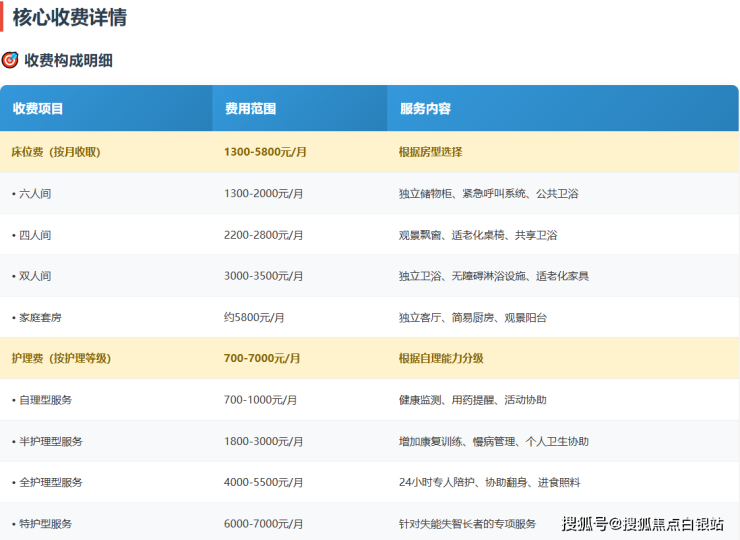Select the 床位费（按月收取）category row
This screenshot has height=540, width=740.
coord(56,152)
